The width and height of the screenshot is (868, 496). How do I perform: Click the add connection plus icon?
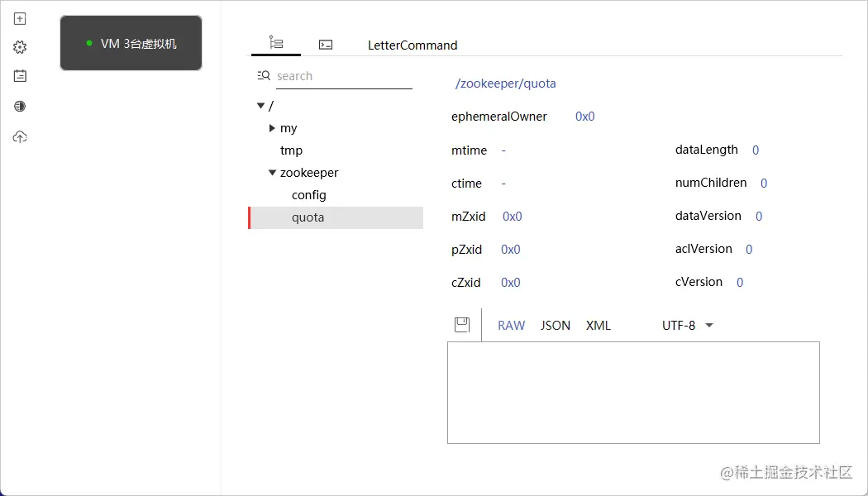[20, 19]
